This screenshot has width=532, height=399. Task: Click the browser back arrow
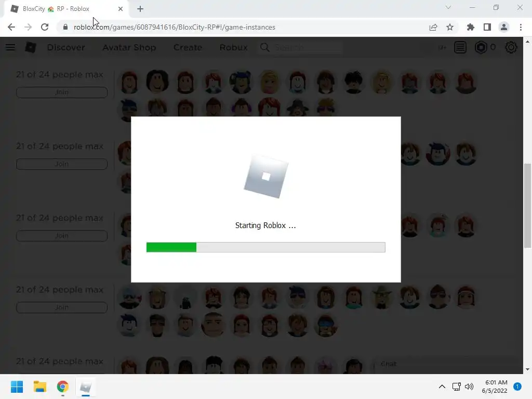[x=11, y=27]
